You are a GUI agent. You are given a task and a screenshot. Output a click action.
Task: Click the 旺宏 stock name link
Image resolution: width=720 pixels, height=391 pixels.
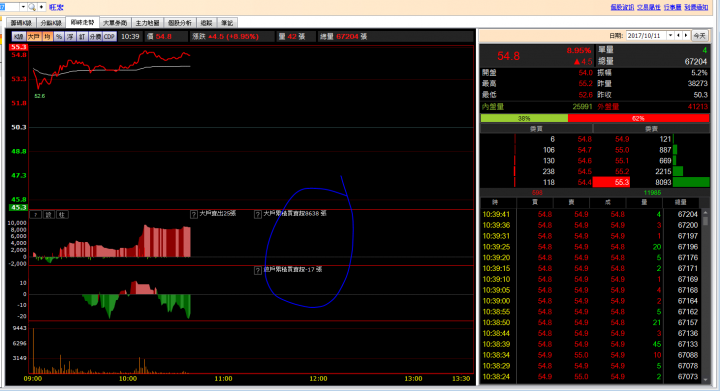pos(56,7)
